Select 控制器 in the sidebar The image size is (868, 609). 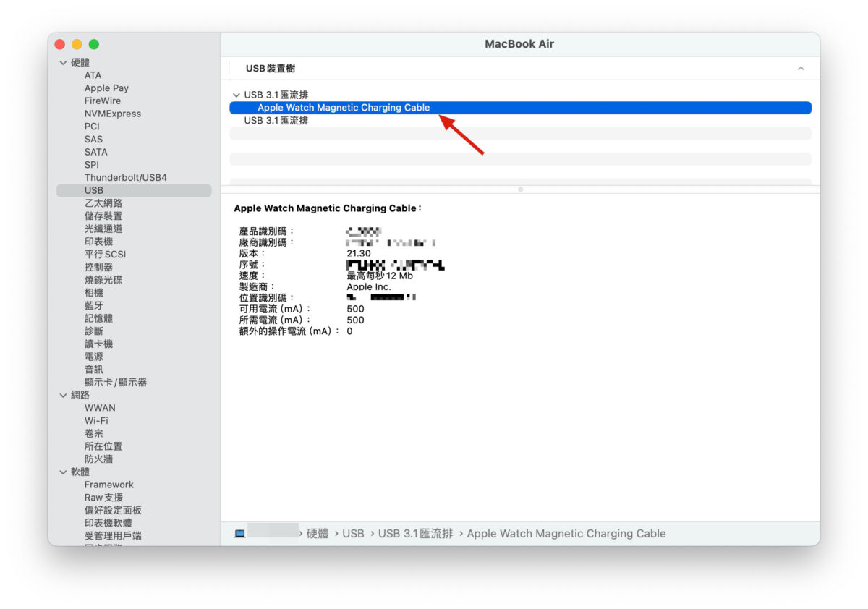click(x=98, y=267)
